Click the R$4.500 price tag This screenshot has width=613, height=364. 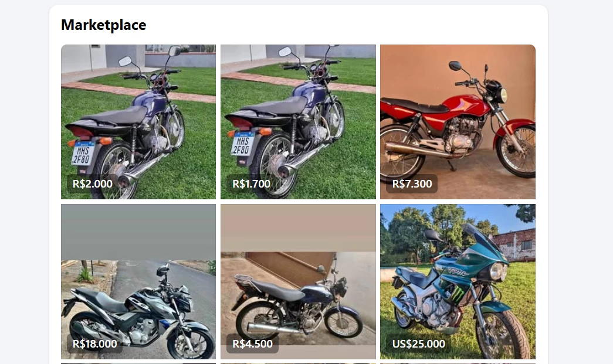[x=253, y=344]
